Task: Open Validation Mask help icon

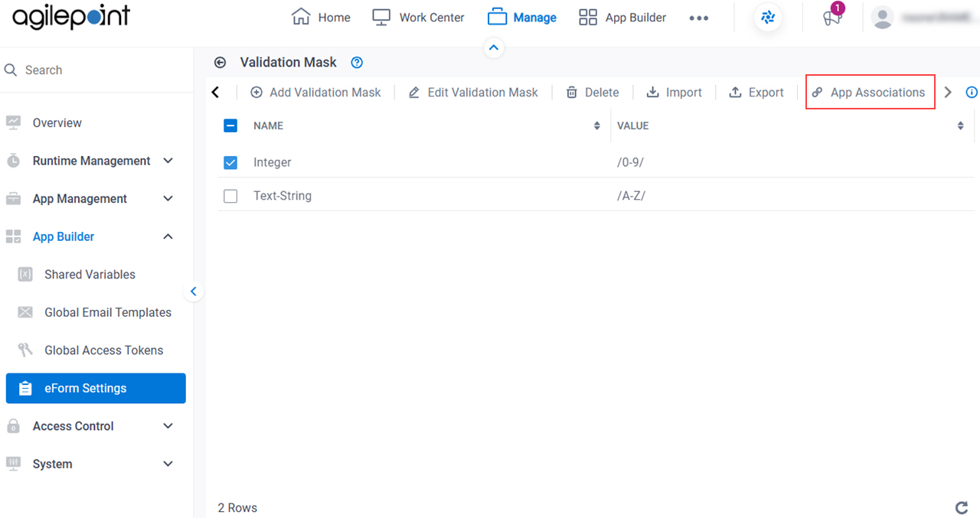Action: (x=356, y=63)
